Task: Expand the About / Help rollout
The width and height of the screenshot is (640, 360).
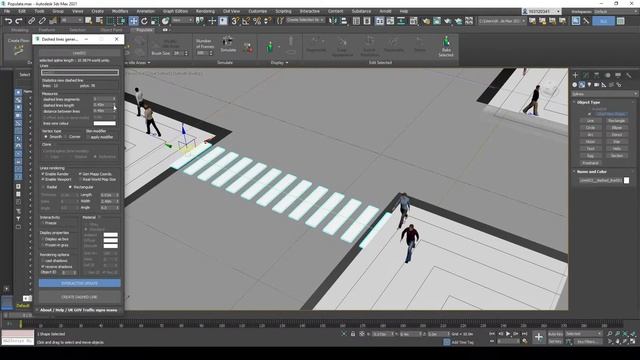Action: (78, 310)
